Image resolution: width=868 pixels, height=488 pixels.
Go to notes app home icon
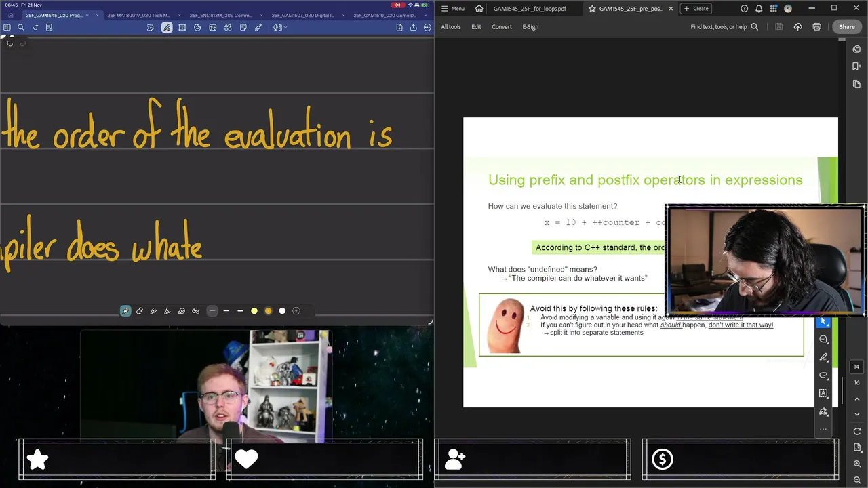click(x=10, y=15)
